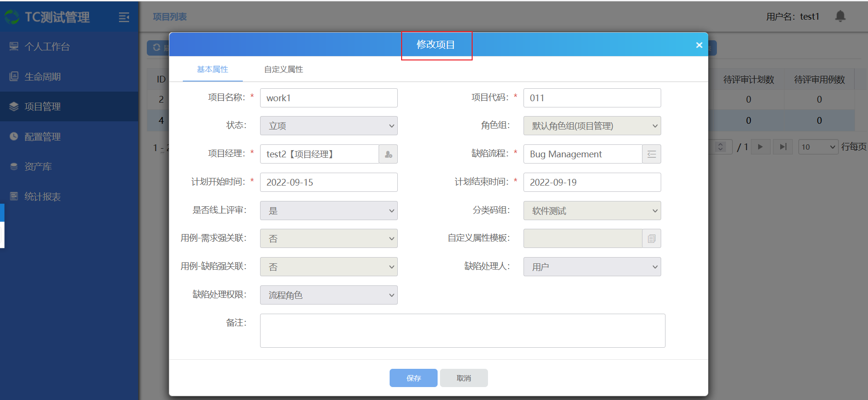Open 个人工作台 in the sidebar
The image size is (868, 400).
[x=47, y=47]
